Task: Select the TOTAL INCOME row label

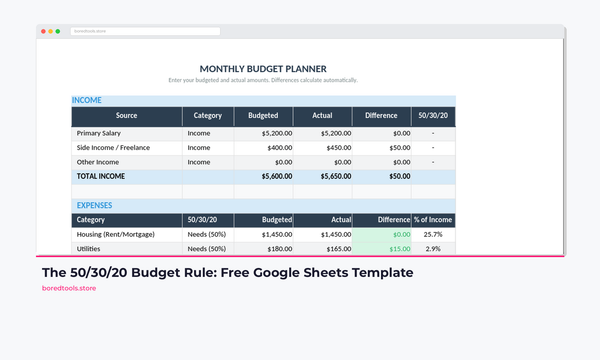Action: click(101, 176)
